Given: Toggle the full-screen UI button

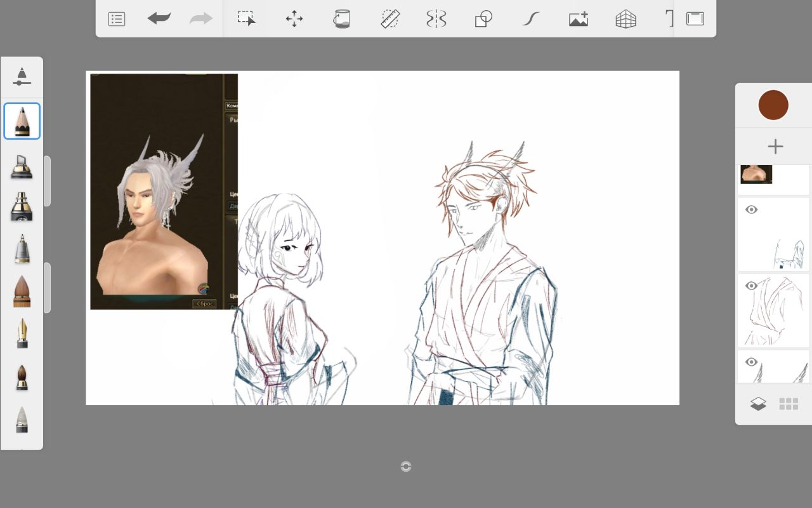Looking at the screenshot, I should point(695,19).
